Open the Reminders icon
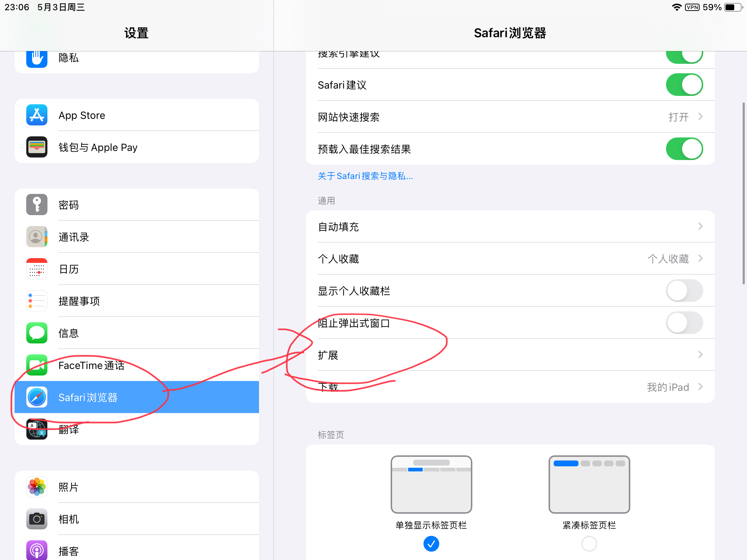 [37, 301]
